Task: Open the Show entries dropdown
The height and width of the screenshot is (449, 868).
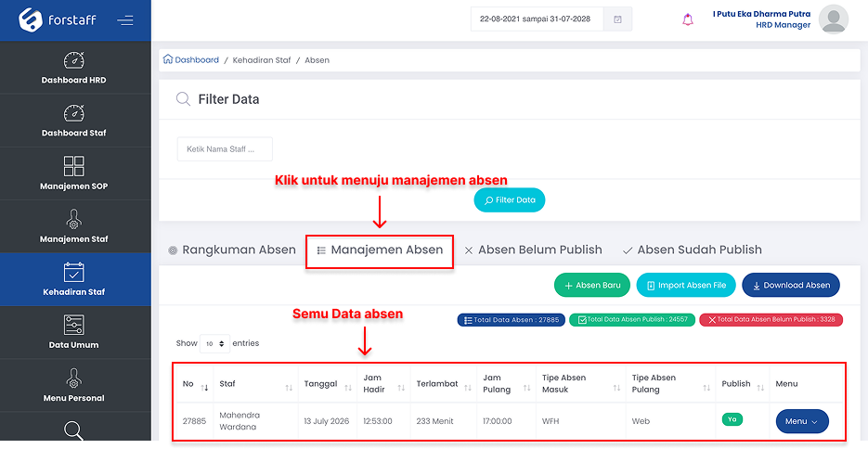Action: coord(214,343)
